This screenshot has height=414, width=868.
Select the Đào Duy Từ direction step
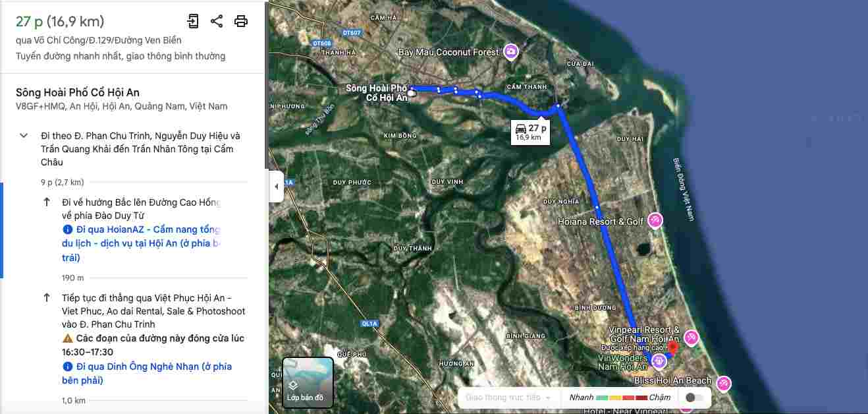point(141,209)
